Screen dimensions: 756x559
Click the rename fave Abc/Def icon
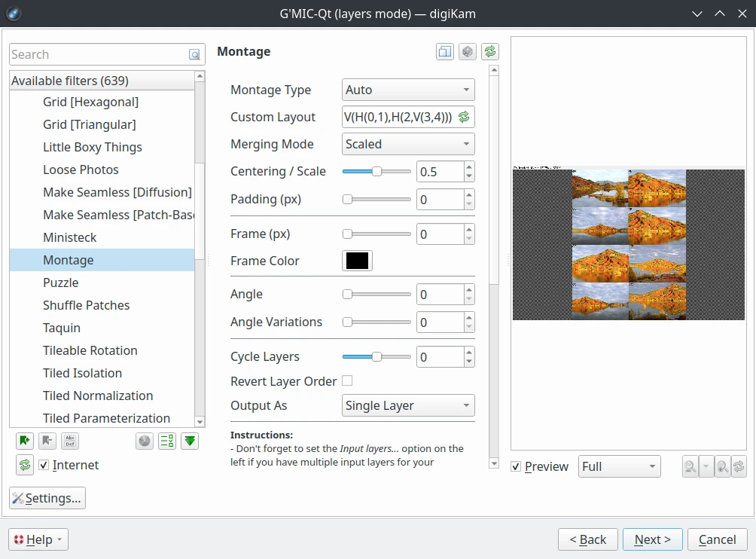70,441
